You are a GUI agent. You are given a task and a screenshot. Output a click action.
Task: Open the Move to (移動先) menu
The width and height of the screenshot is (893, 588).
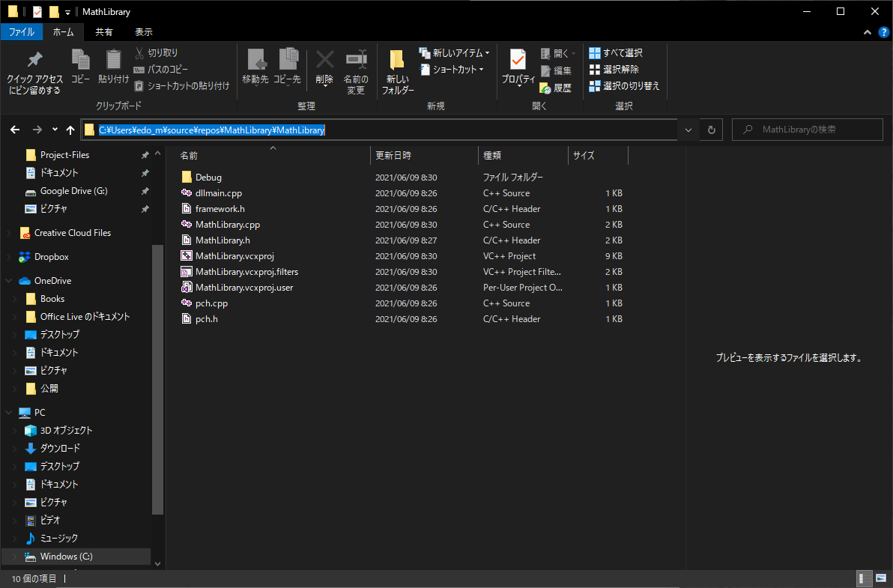click(x=255, y=67)
